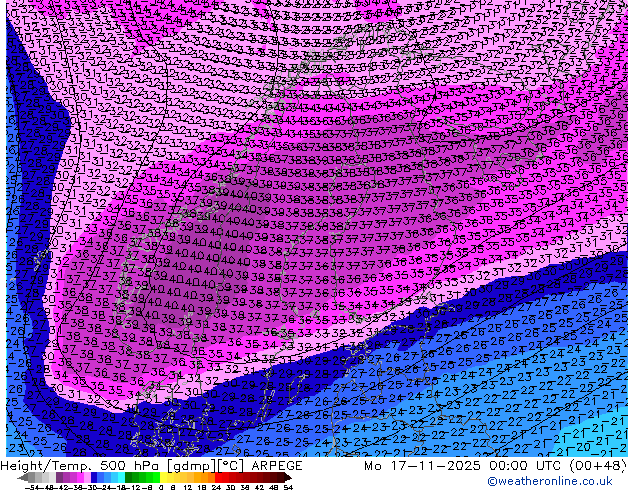Click the grey left arrow of legend
634x490 pixels.
click(23, 478)
